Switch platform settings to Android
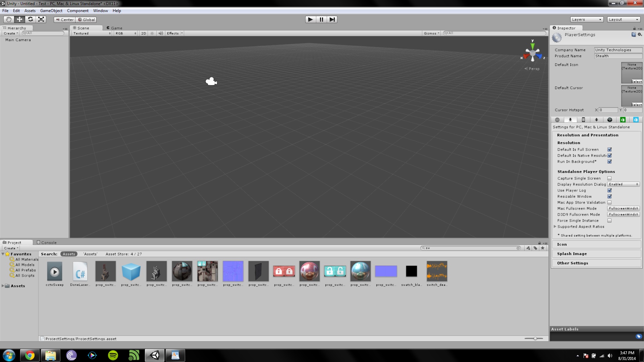The image size is (644, 362). click(597, 120)
